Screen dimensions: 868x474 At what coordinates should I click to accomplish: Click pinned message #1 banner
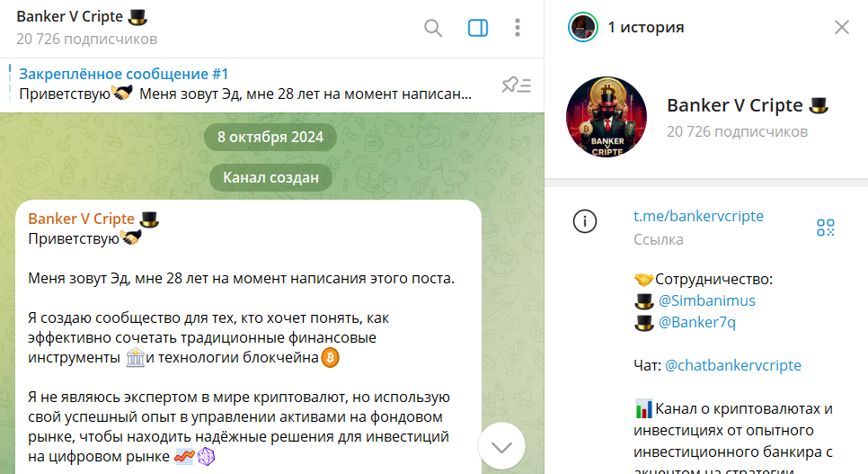[x=246, y=85]
